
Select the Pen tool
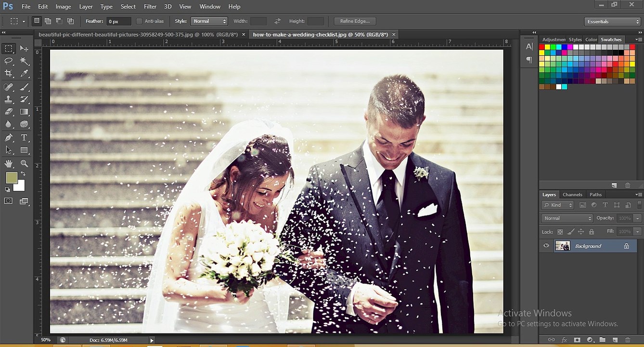coord(9,138)
